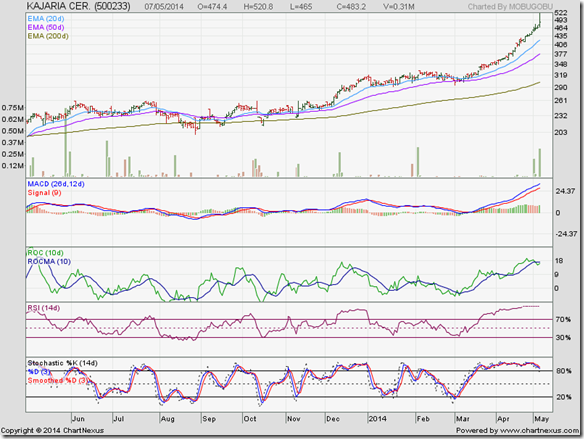Click the 0.12M volume axis label
The width and height of the screenshot is (584, 439).
click(x=12, y=165)
